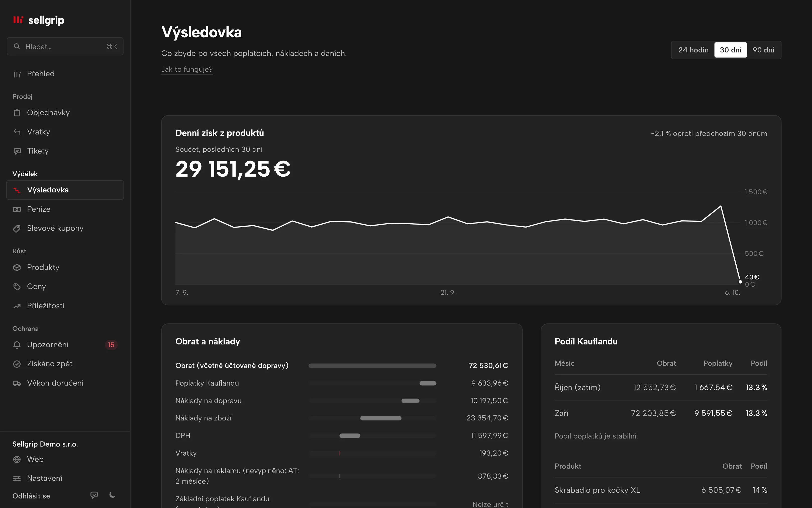Click the Říjen (zatím) table row label

tap(577, 387)
